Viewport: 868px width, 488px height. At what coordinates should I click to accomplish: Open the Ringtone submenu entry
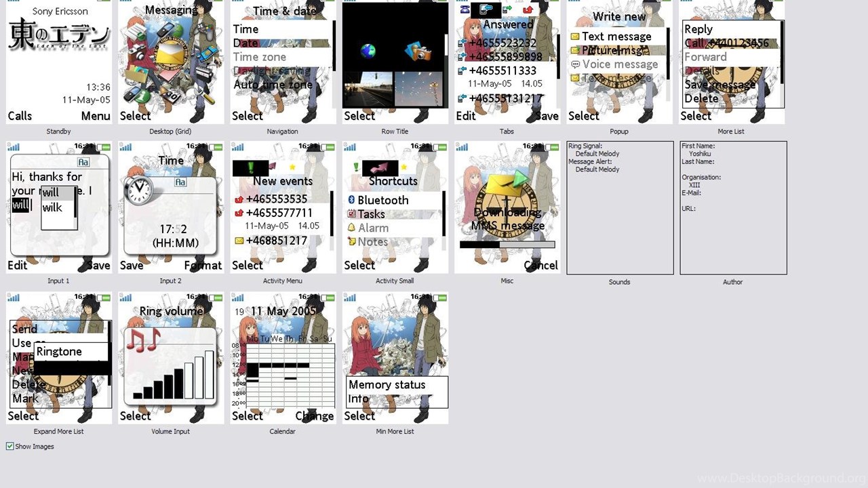coord(59,351)
